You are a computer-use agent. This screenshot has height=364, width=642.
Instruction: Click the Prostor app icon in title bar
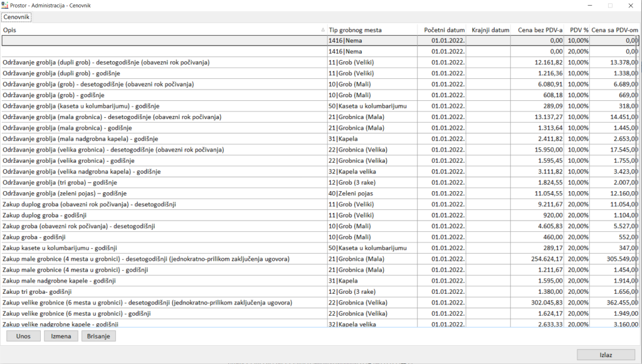[x=6, y=5]
